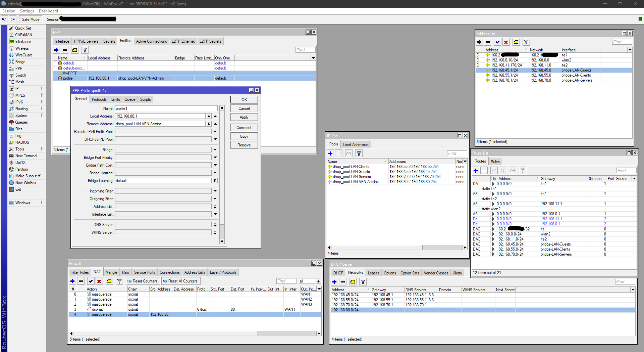Switch to Filter Rules tab in Firewall
The width and height of the screenshot is (644, 352).
pyautogui.click(x=80, y=272)
